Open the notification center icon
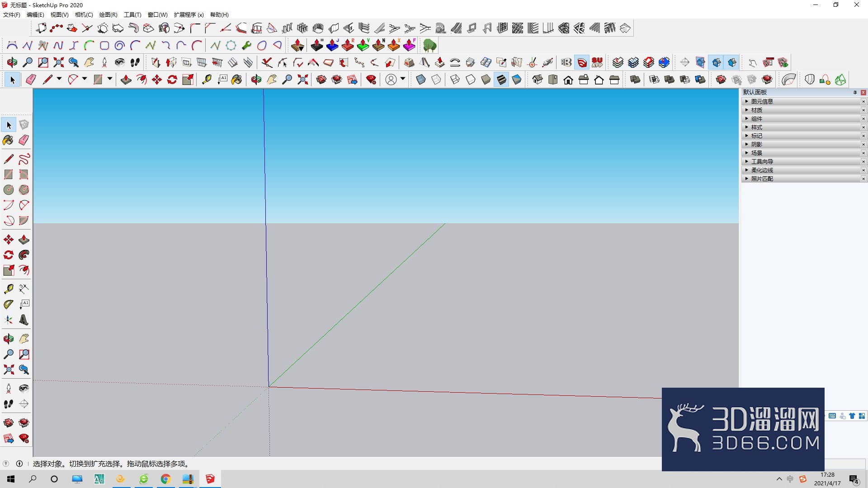The image size is (868, 488). pyautogui.click(x=854, y=479)
